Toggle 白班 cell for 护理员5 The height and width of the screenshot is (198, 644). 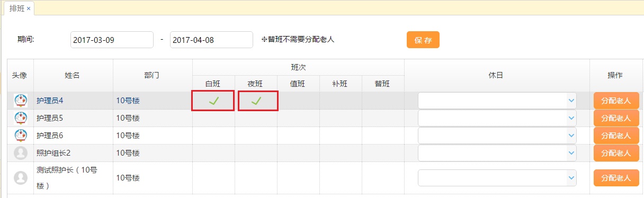click(x=213, y=118)
